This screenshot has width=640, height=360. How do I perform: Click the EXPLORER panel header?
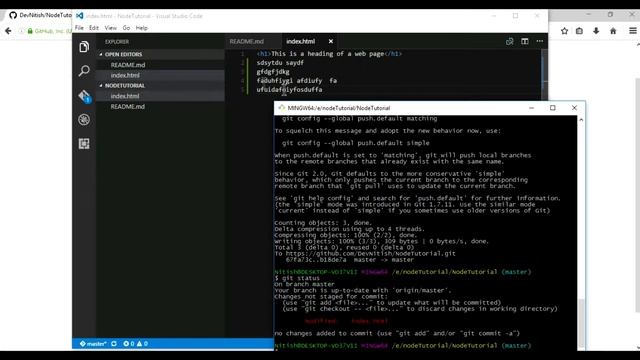(117, 42)
